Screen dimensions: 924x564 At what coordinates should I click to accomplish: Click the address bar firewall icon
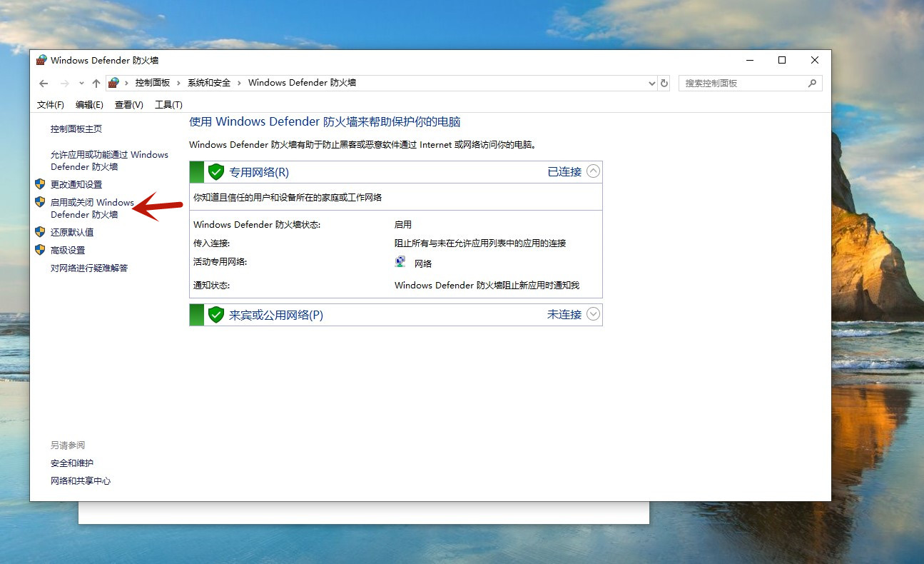(113, 83)
